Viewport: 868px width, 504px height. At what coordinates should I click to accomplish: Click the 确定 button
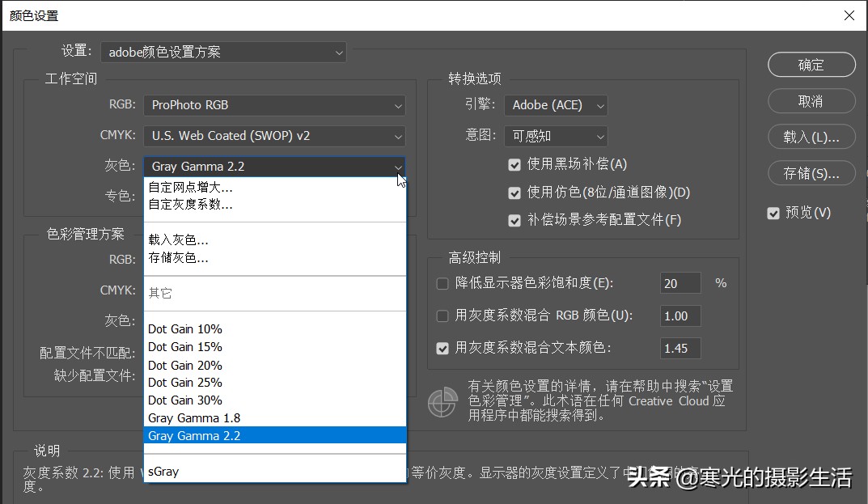pyautogui.click(x=811, y=65)
